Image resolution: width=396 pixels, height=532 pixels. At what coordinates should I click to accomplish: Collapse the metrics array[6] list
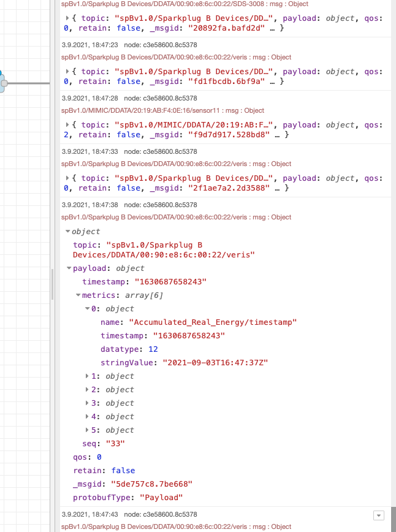(78, 295)
